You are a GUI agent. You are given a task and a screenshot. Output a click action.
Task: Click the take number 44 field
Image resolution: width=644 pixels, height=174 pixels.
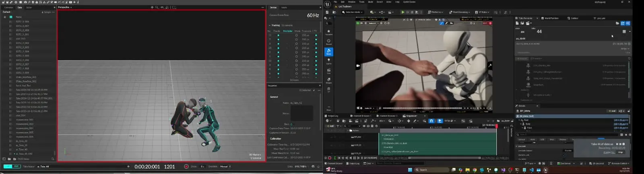click(x=539, y=31)
